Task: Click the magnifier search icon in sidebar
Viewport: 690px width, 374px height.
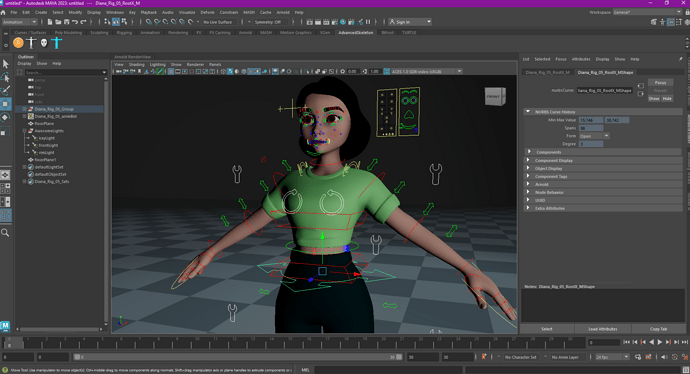Action: (5, 233)
